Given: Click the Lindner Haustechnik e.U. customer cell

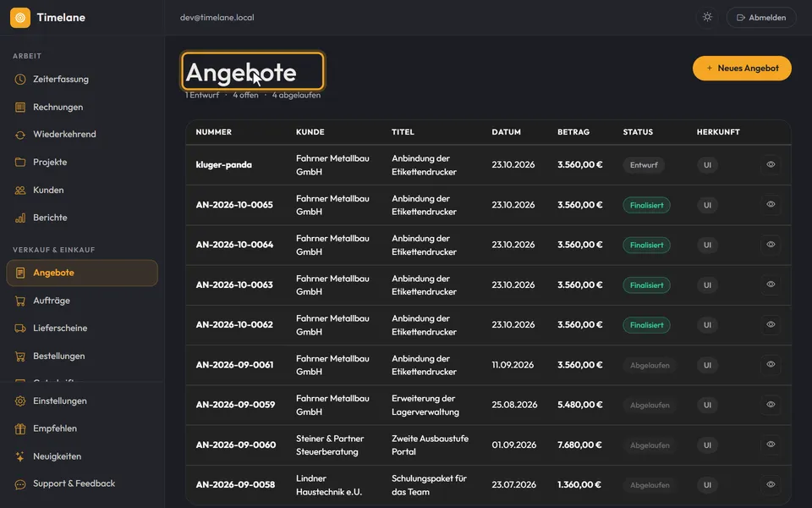Looking at the screenshot, I should [329, 484].
